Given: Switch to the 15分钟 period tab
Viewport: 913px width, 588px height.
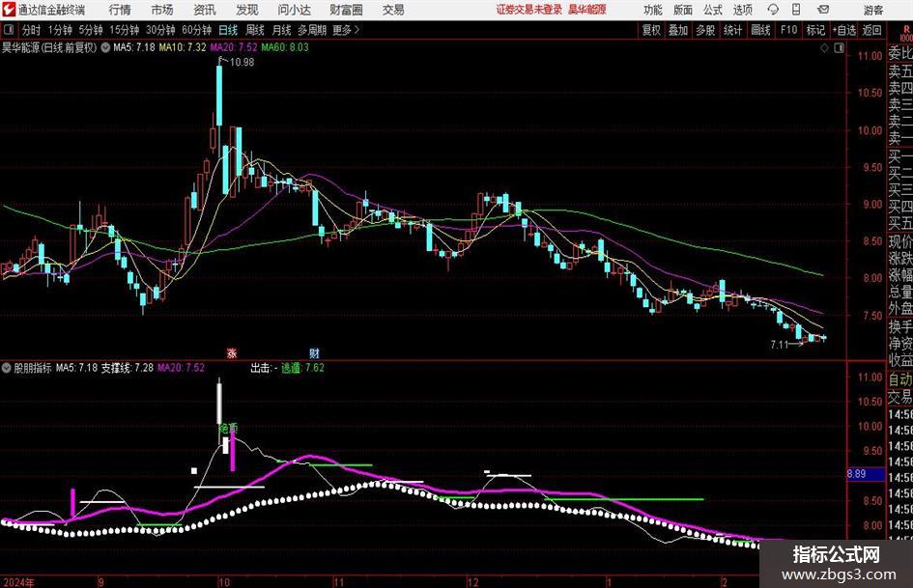Looking at the screenshot, I should tap(125, 30).
